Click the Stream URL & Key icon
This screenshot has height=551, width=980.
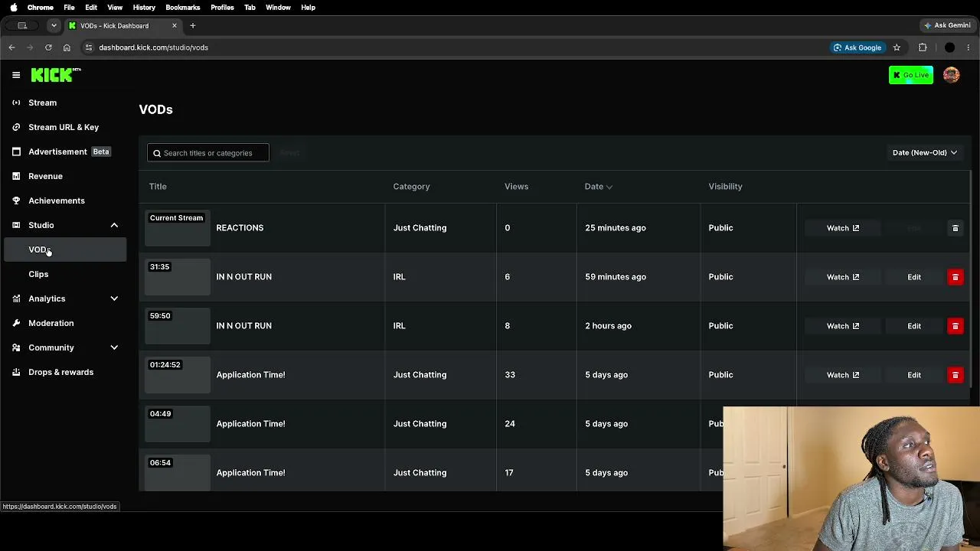(x=16, y=127)
